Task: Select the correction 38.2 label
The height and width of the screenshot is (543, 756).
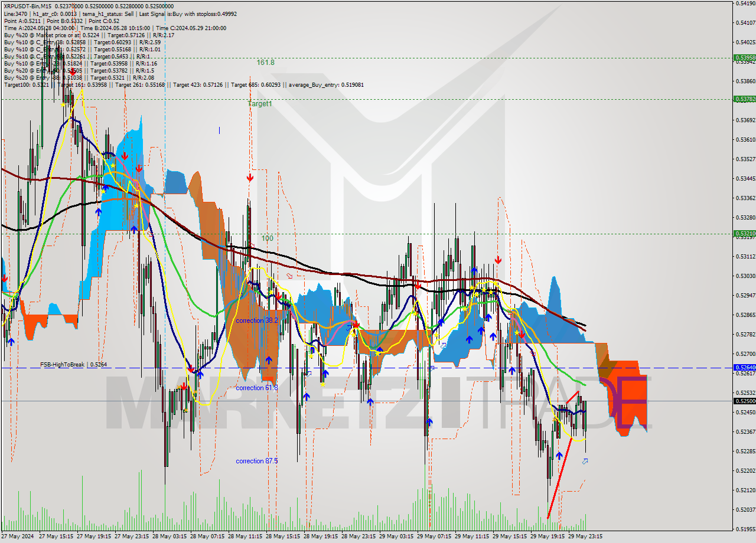Action: 256,320
